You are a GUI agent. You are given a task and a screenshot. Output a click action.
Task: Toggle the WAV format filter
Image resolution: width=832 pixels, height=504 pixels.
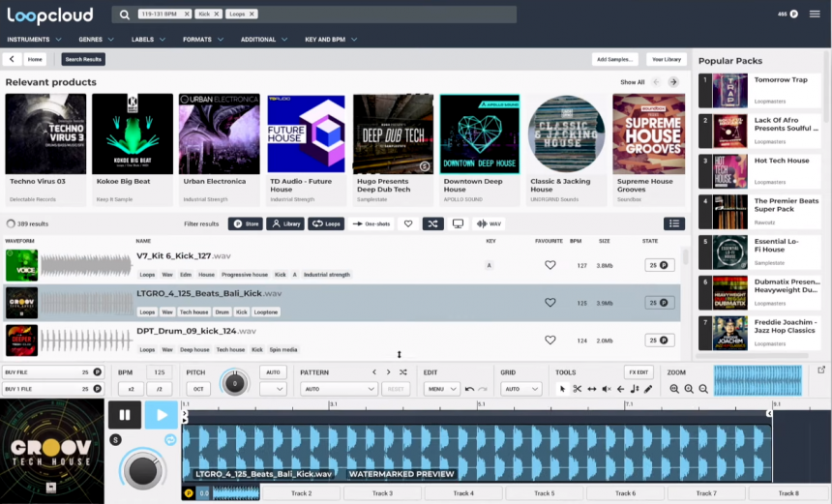(x=490, y=223)
